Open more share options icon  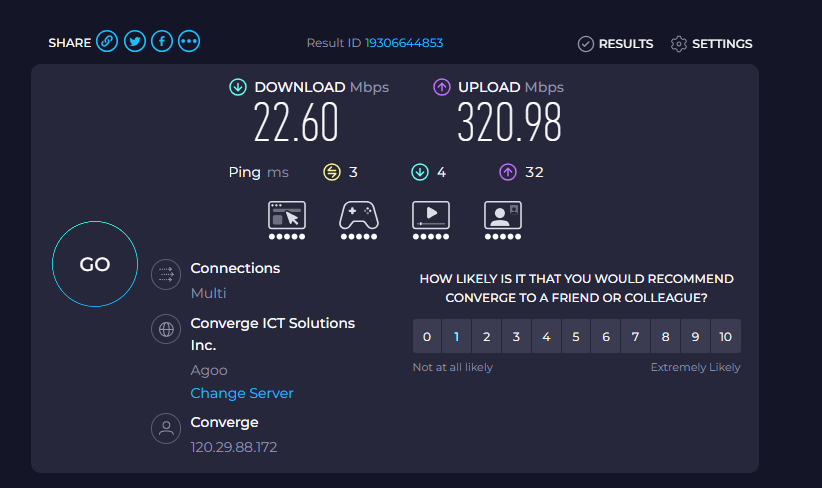(x=189, y=41)
